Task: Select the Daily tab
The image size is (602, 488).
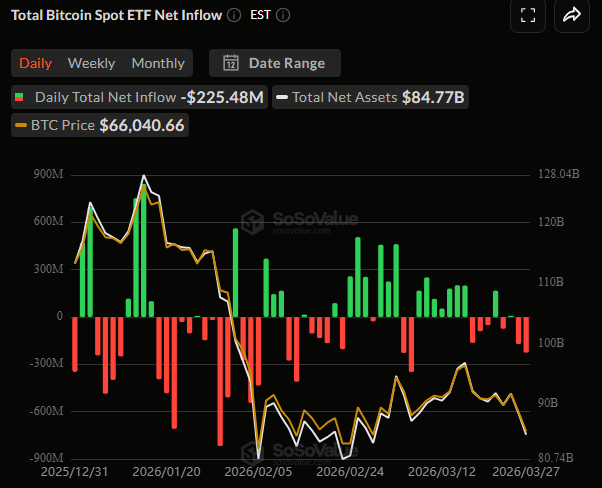Action: (36, 63)
